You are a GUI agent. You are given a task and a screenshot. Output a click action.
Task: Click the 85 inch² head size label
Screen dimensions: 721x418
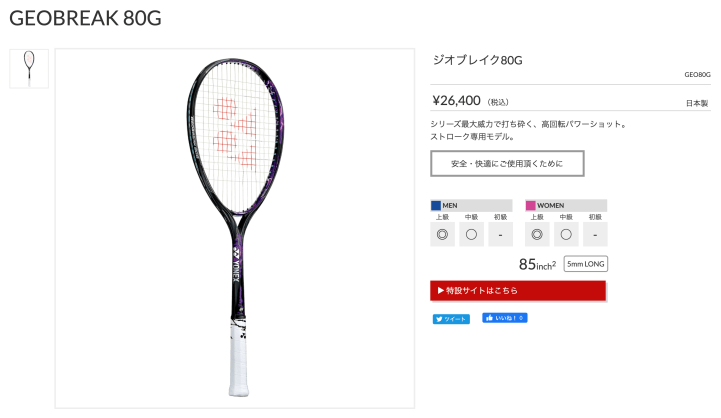tap(537, 264)
